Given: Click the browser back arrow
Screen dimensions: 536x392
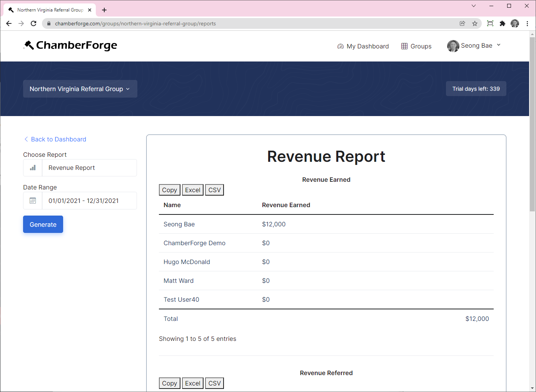Looking at the screenshot, I should tap(9, 23).
